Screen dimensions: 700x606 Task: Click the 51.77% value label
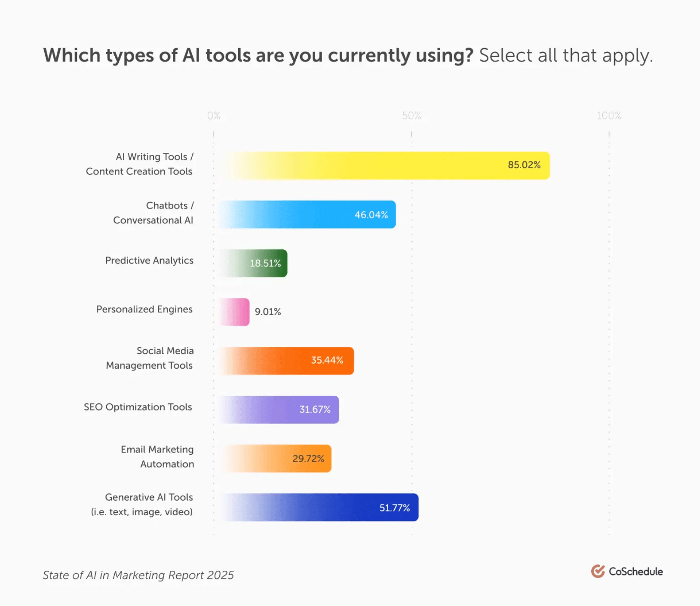(395, 508)
